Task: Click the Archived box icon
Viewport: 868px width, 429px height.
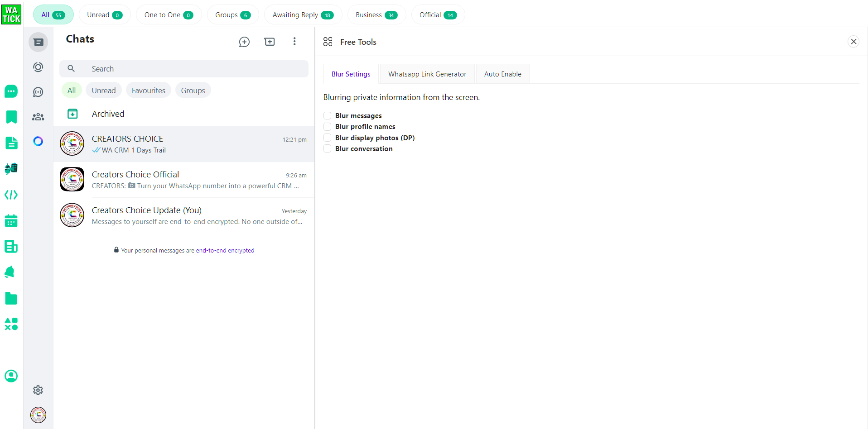Action: point(72,114)
